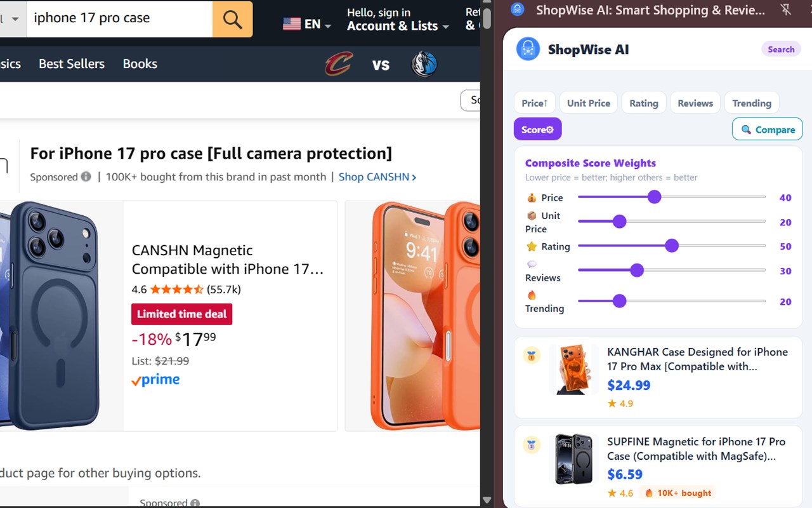Click the Prime badge on CANSHN listing

point(155,380)
